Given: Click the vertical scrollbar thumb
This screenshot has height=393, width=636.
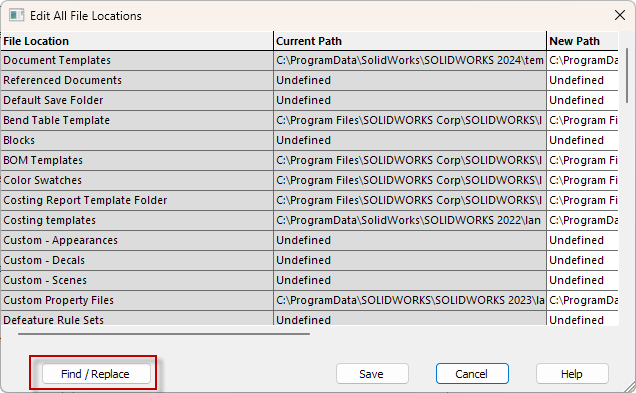Looking at the screenshot, I should coord(627,75).
